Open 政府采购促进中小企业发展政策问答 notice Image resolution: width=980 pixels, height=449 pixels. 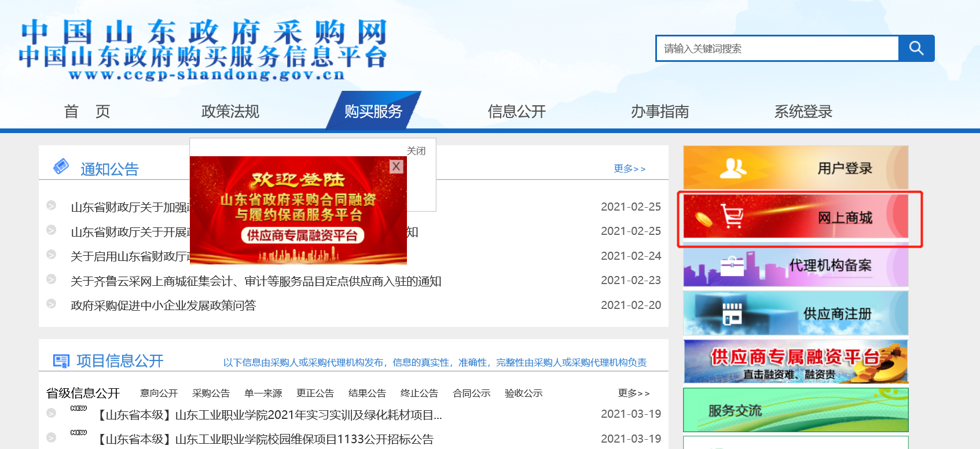pos(163,306)
